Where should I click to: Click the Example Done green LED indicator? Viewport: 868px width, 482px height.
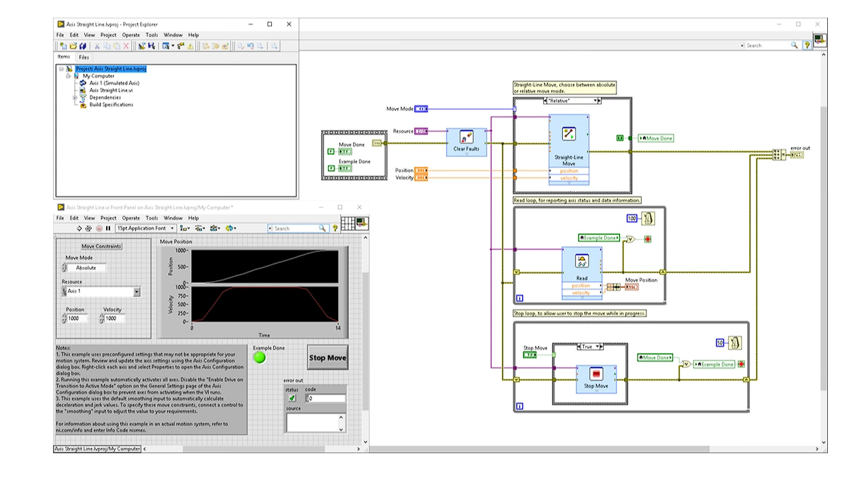click(260, 358)
